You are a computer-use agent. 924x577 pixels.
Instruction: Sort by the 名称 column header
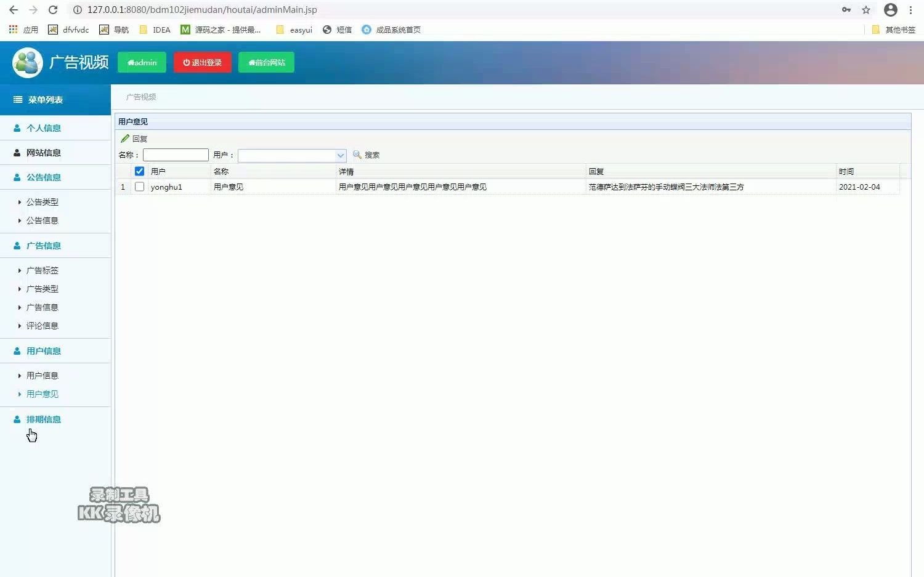click(273, 171)
